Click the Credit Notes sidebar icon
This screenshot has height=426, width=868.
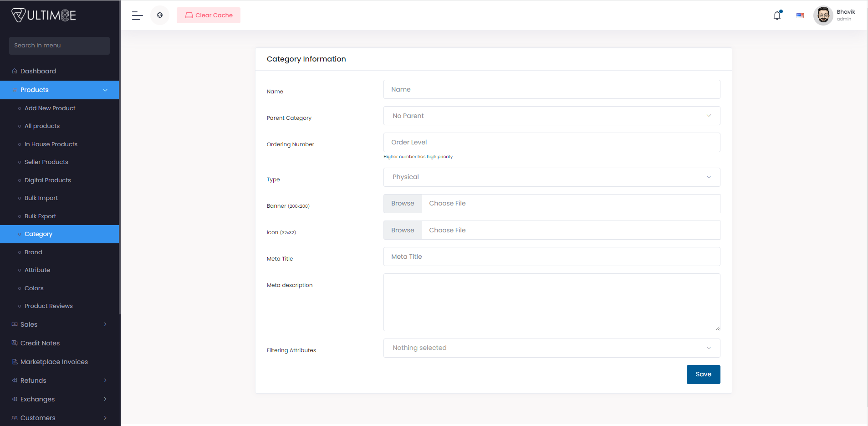[15, 343]
